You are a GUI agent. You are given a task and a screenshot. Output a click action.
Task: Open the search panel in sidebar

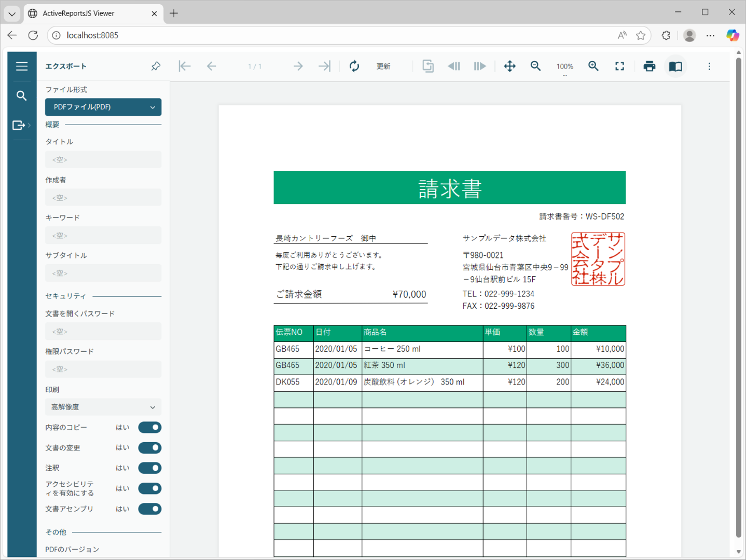pos(21,96)
